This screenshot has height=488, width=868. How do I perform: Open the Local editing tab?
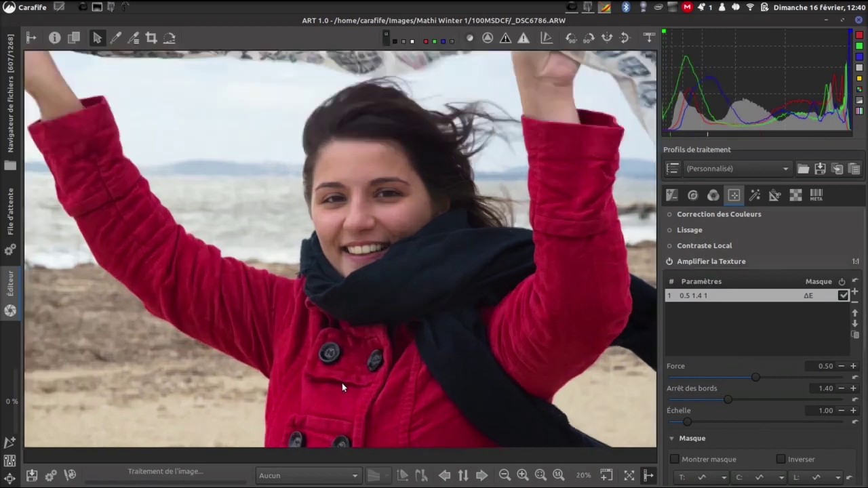coord(734,195)
